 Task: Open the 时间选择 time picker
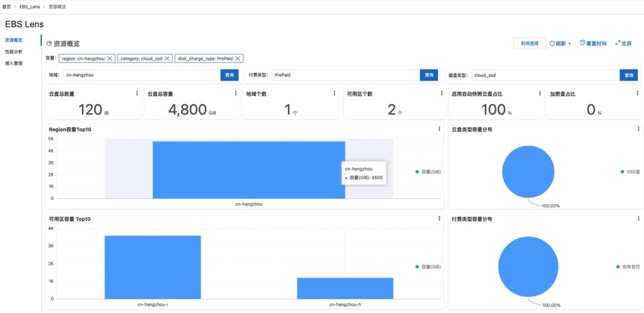tap(529, 43)
